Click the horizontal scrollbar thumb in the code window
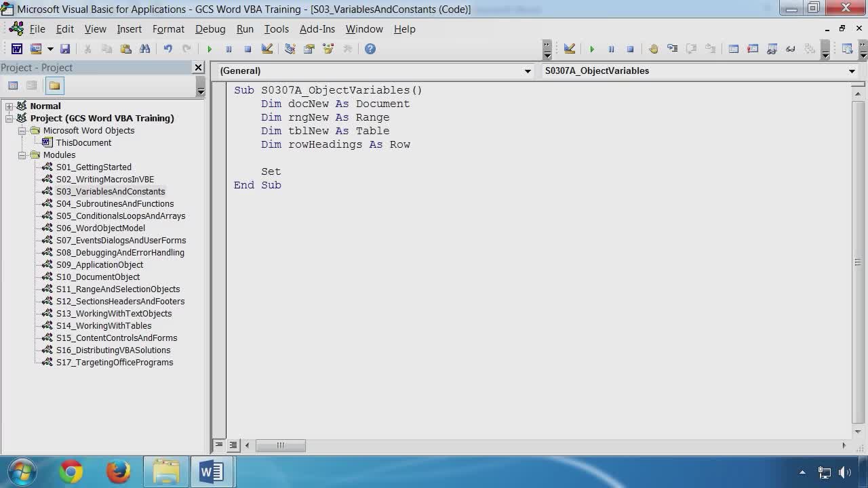The height and width of the screenshot is (488, 868). pos(281,445)
